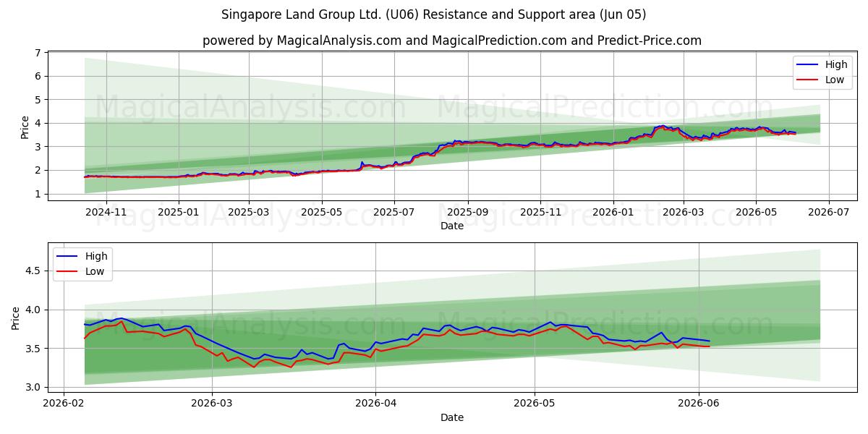This screenshot has height=434, width=868.
Task: Click the '4.5' price tick on bottom chart
Action: 32,271
